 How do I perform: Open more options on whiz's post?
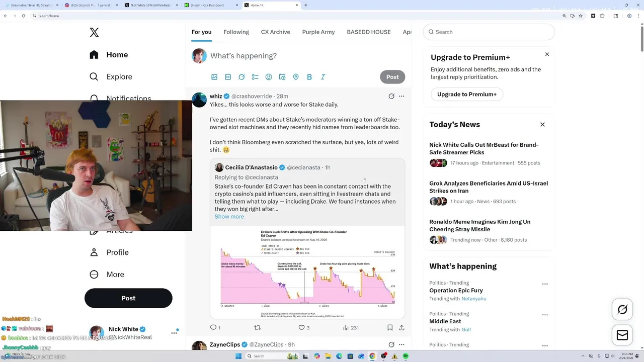click(x=401, y=96)
